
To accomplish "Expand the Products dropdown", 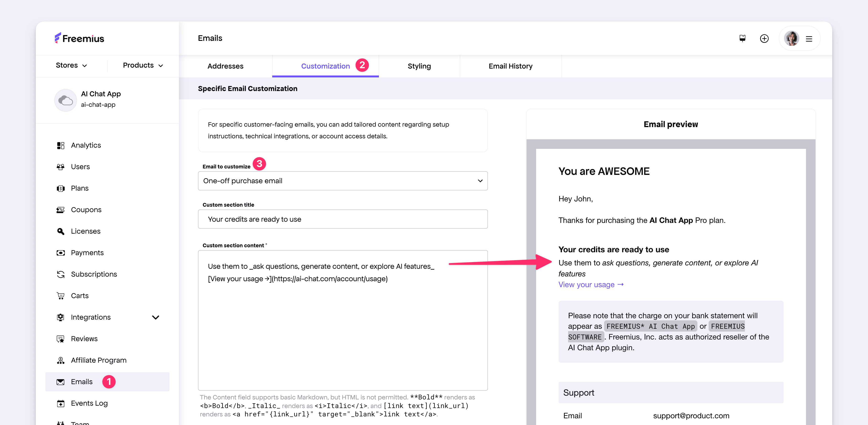I will click(142, 65).
